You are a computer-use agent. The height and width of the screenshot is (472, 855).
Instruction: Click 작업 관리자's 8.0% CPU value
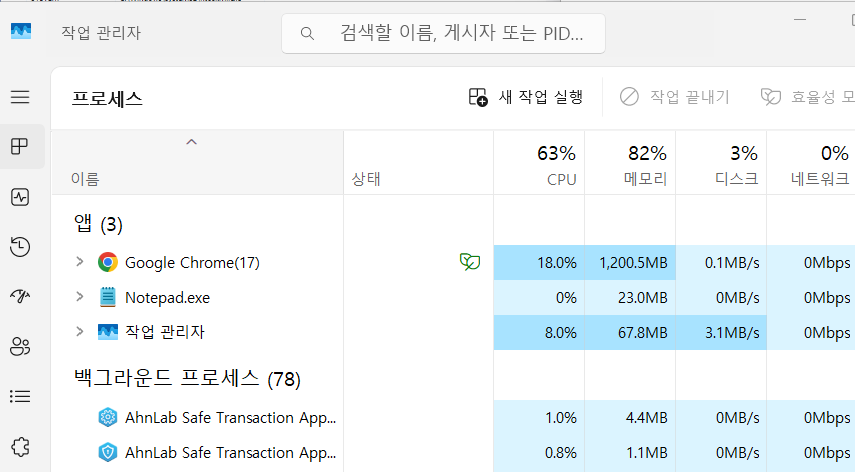point(561,332)
